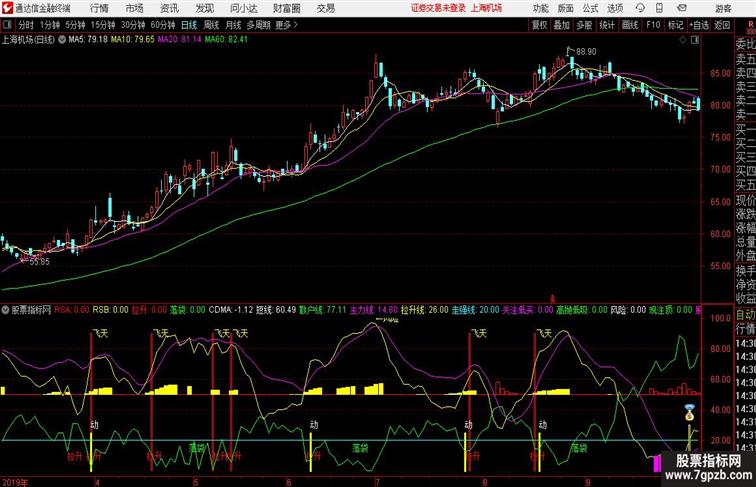The width and height of the screenshot is (756, 487).
Task: Click the 标记 mark toolbar button
Action: coord(675,25)
